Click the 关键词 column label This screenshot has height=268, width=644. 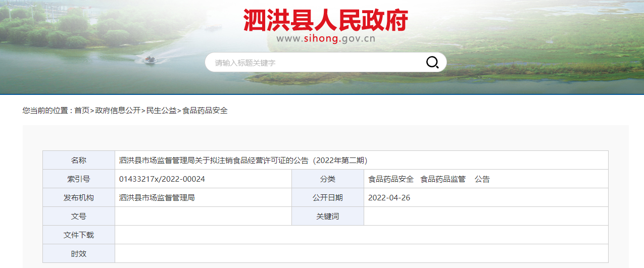tap(328, 217)
